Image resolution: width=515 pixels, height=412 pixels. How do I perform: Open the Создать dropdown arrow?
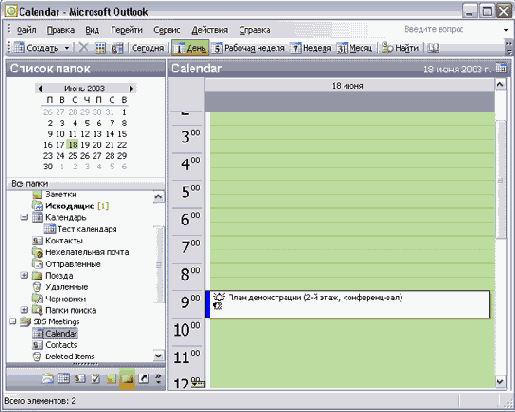67,48
